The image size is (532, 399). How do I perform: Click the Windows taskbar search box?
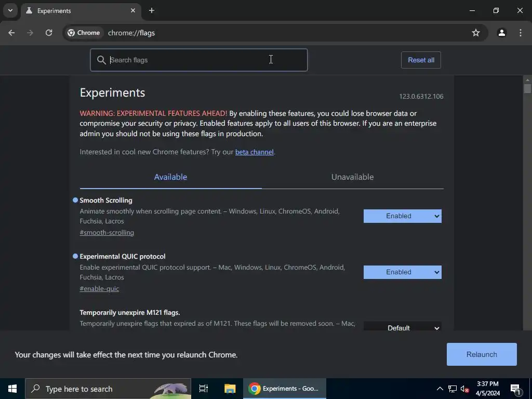108,389
